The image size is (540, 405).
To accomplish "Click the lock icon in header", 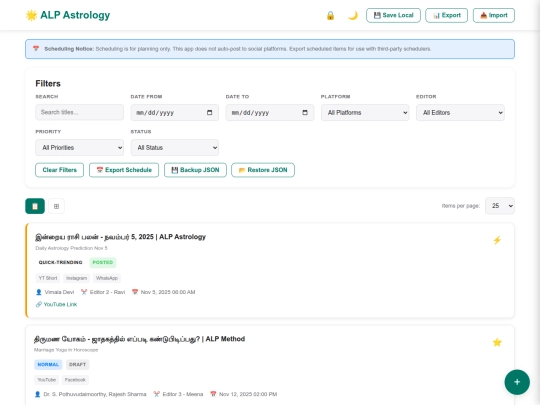I will (330, 15).
